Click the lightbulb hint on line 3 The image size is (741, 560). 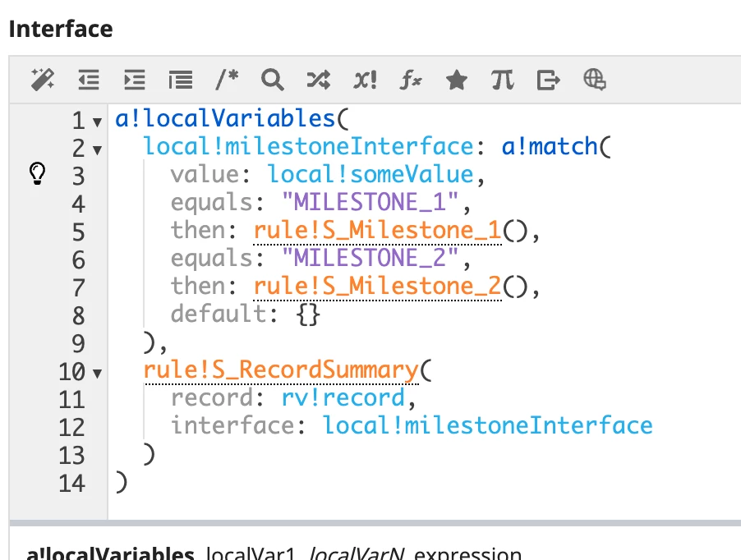tap(37, 174)
